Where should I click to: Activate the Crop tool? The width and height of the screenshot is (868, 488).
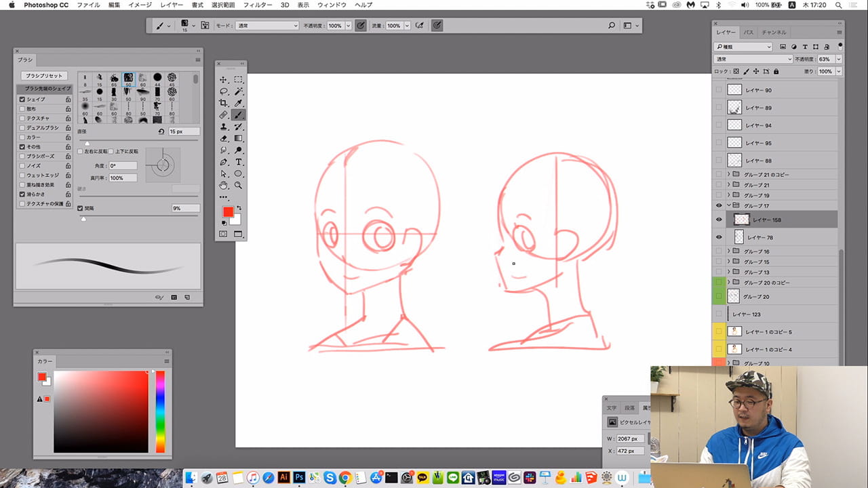coord(223,103)
